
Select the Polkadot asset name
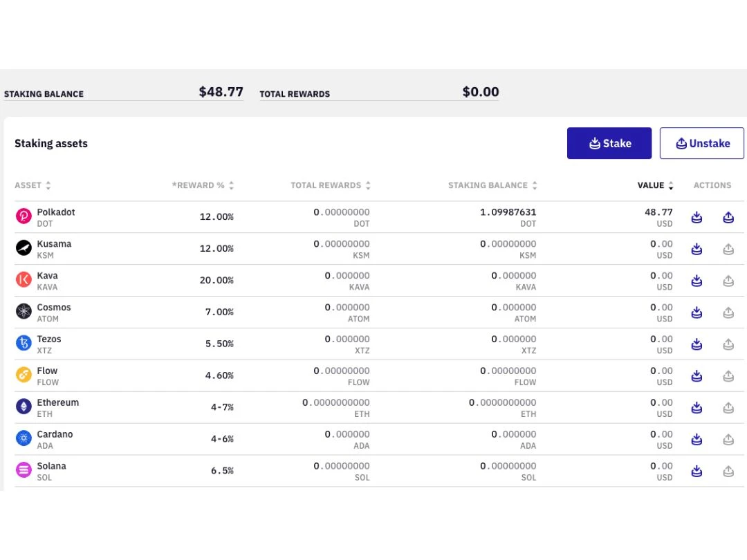(56, 212)
